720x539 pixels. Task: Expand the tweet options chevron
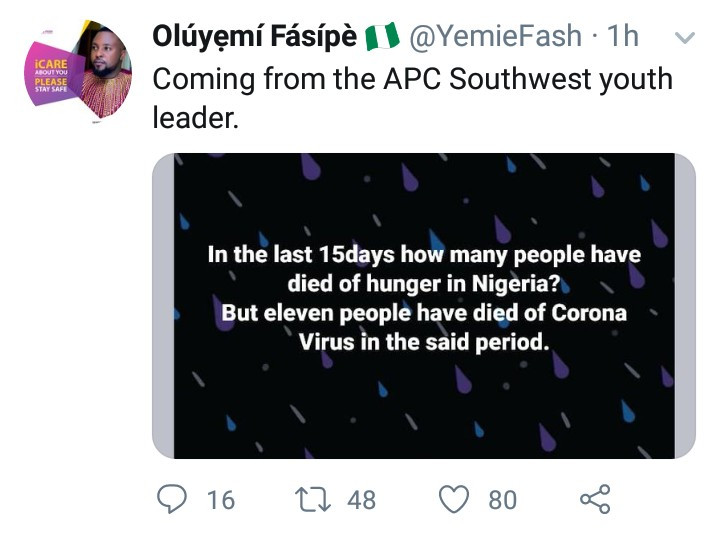click(685, 38)
